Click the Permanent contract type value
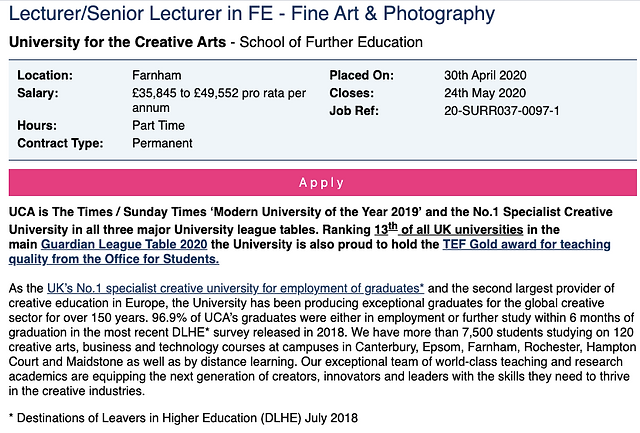 click(162, 143)
